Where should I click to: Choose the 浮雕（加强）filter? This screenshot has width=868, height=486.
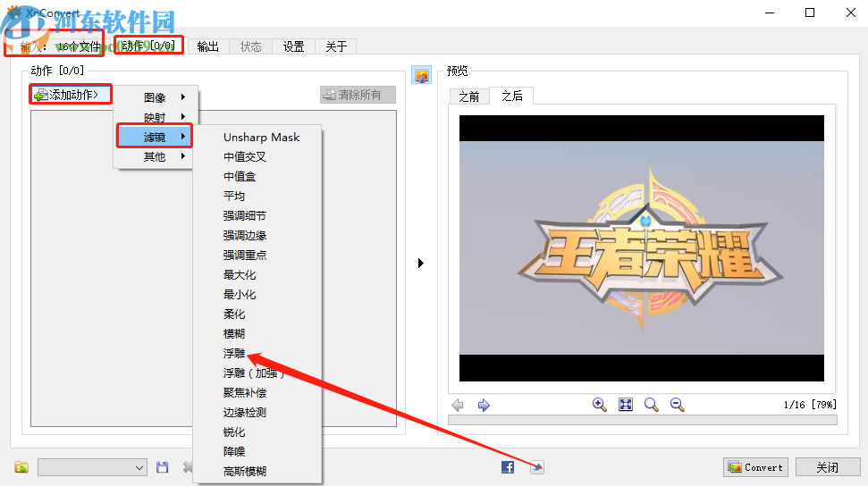(x=254, y=373)
